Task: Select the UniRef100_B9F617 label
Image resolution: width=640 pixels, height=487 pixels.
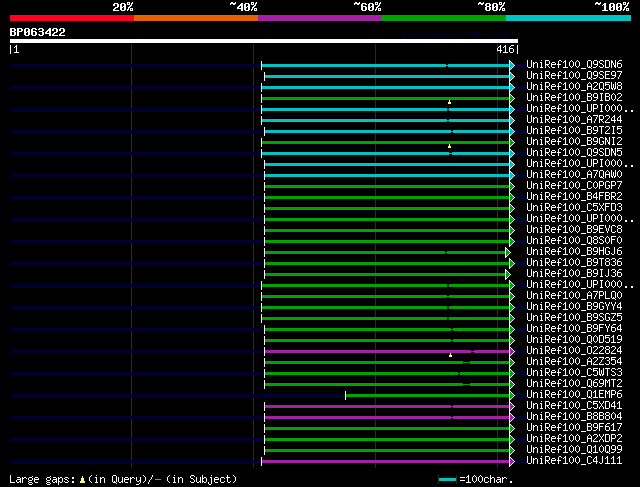Action: pos(574,428)
